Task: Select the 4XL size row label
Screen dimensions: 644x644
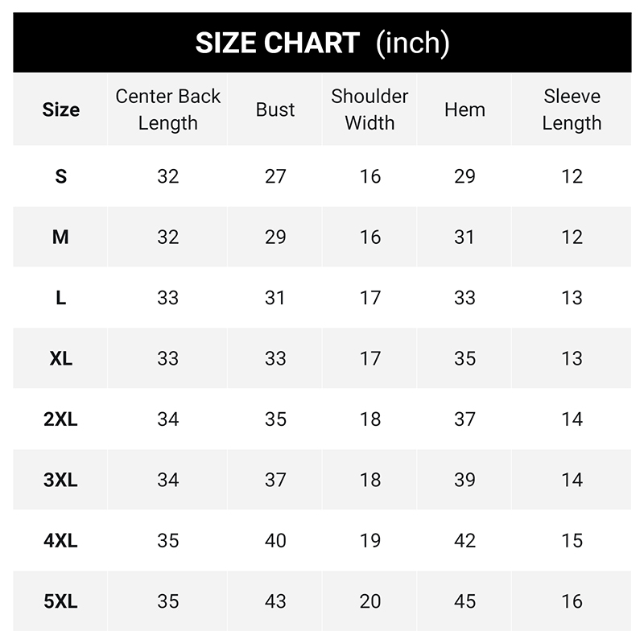Action: coord(61,540)
